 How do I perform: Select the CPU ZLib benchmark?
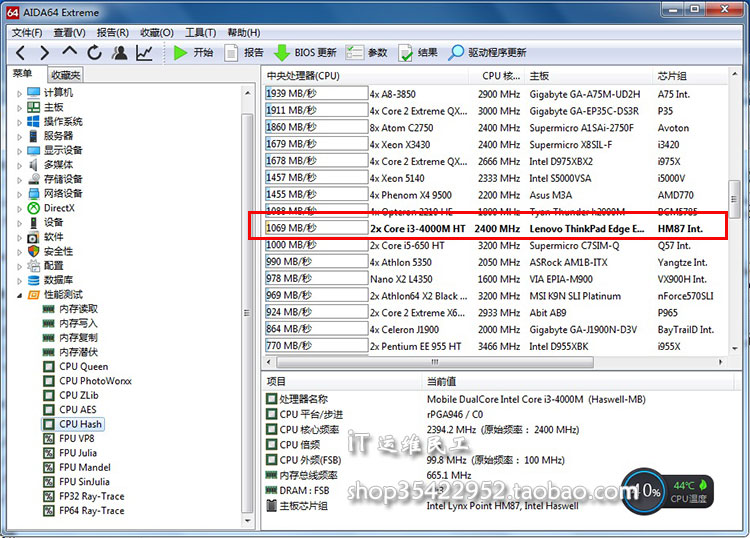[78, 395]
